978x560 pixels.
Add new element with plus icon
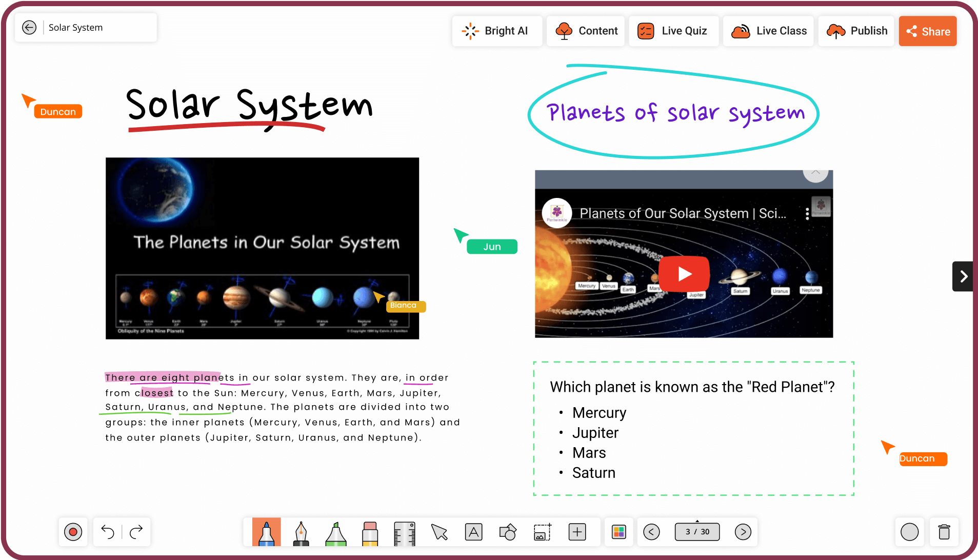pyautogui.click(x=577, y=532)
